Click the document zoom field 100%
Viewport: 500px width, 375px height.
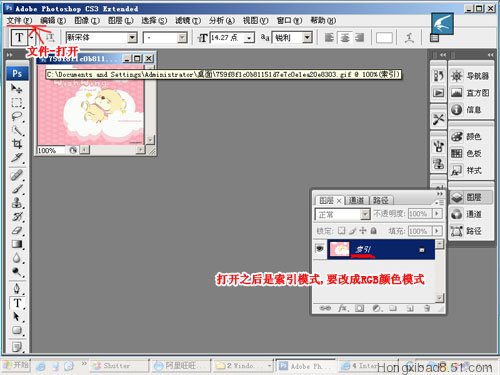(51, 151)
